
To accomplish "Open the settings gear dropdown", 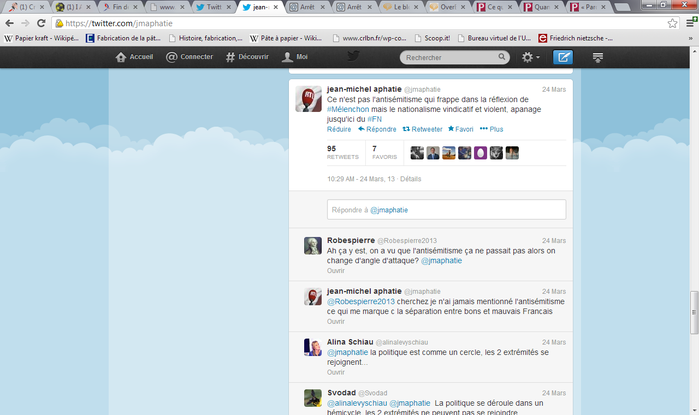I will click(530, 57).
